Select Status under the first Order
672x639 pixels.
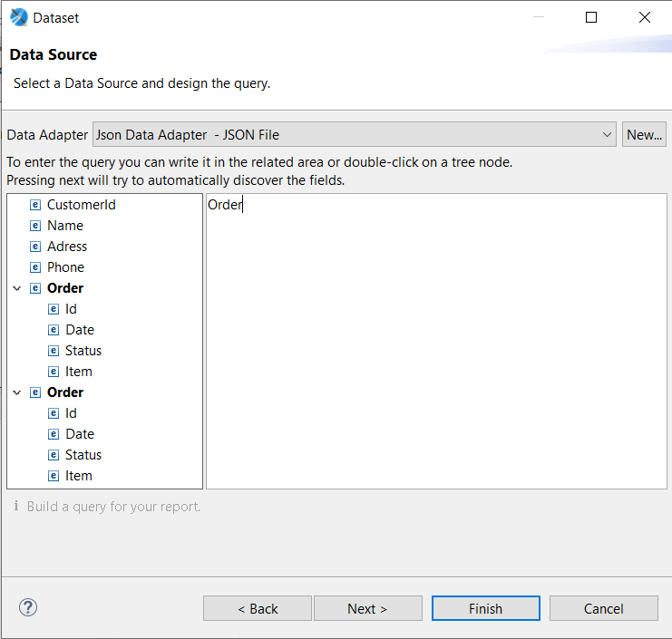(x=83, y=351)
